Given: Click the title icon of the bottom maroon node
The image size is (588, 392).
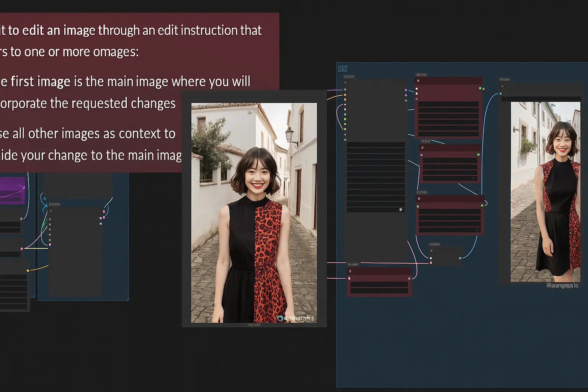Looking at the screenshot, I should click(350, 271).
